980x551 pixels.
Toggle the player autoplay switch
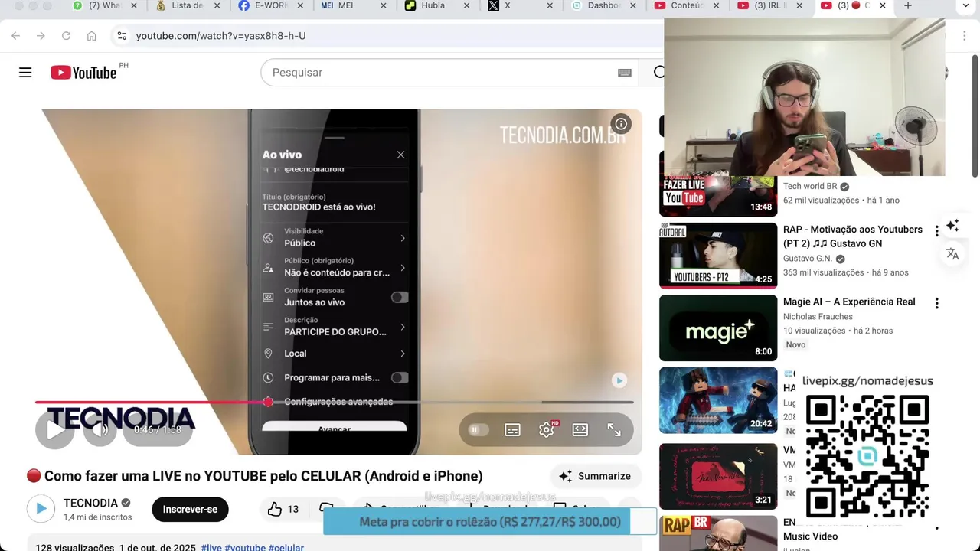[478, 430]
